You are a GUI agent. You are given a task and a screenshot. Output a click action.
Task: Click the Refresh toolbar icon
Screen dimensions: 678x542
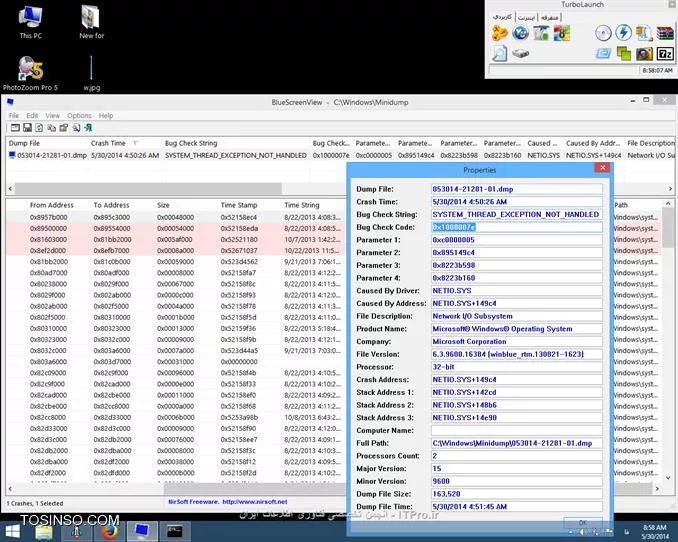point(39,128)
